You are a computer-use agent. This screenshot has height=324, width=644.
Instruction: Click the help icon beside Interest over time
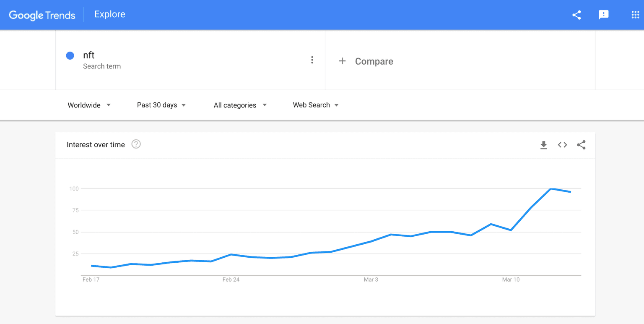(x=136, y=144)
